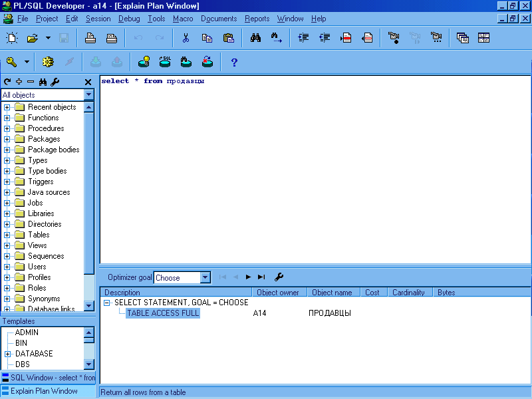Open the Session menu
The width and height of the screenshot is (532, 399).
pyautogui.click(x=98, y=19)
